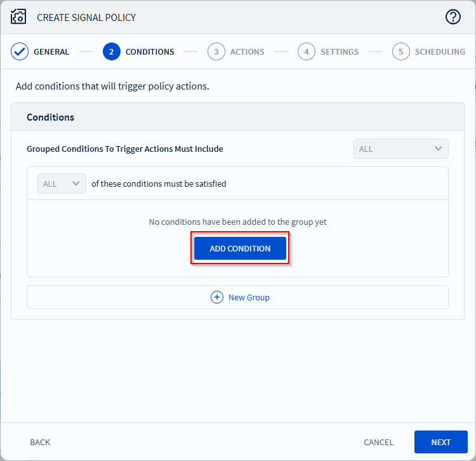Image resolution: width=476 pixels, height=461 pixels.
Task: Click the plus icon beside New Group
Action: point(217,297)
